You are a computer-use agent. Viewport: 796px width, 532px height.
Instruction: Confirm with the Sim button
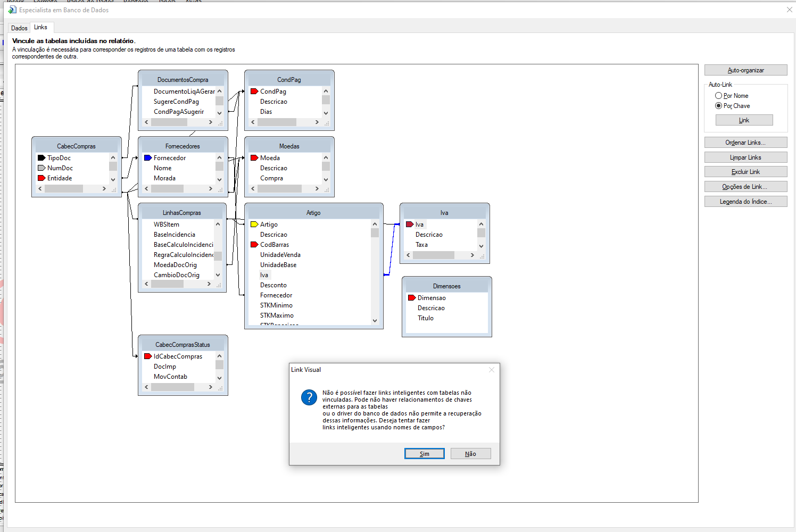click(424, 454)
